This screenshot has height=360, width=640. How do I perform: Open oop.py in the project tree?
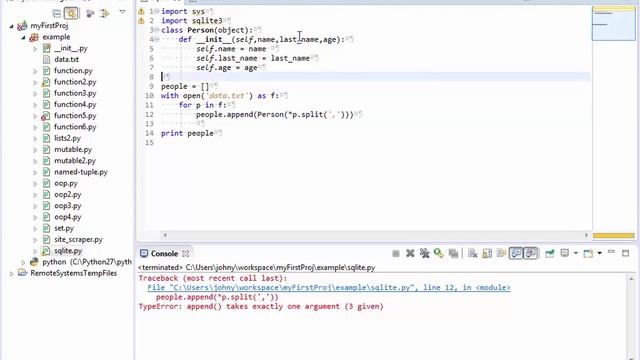[66, 184]
